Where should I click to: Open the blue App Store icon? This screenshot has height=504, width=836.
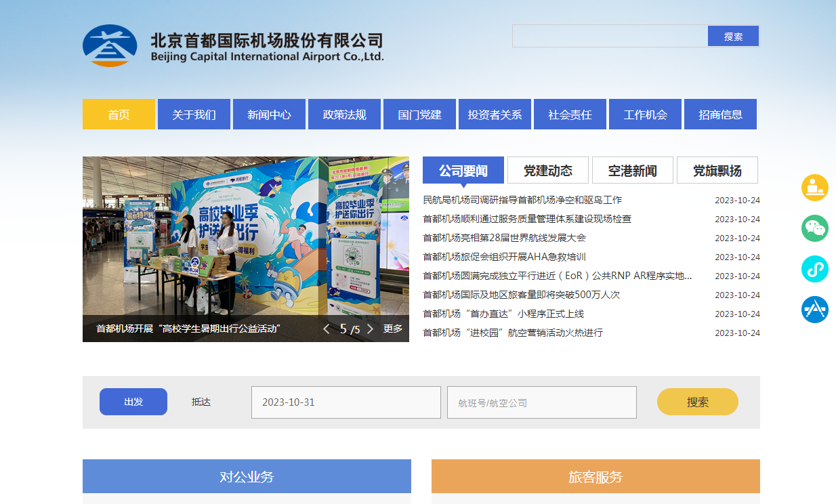(815, 310)
